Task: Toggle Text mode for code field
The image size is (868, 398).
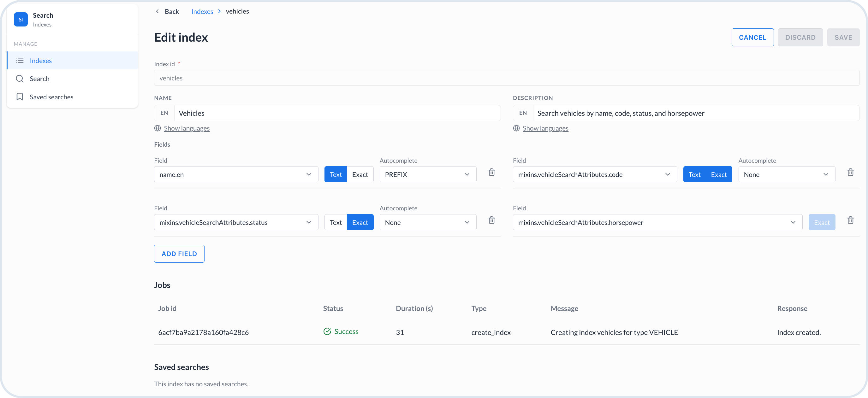Action: pyautogui.click(x=694, y=174)
